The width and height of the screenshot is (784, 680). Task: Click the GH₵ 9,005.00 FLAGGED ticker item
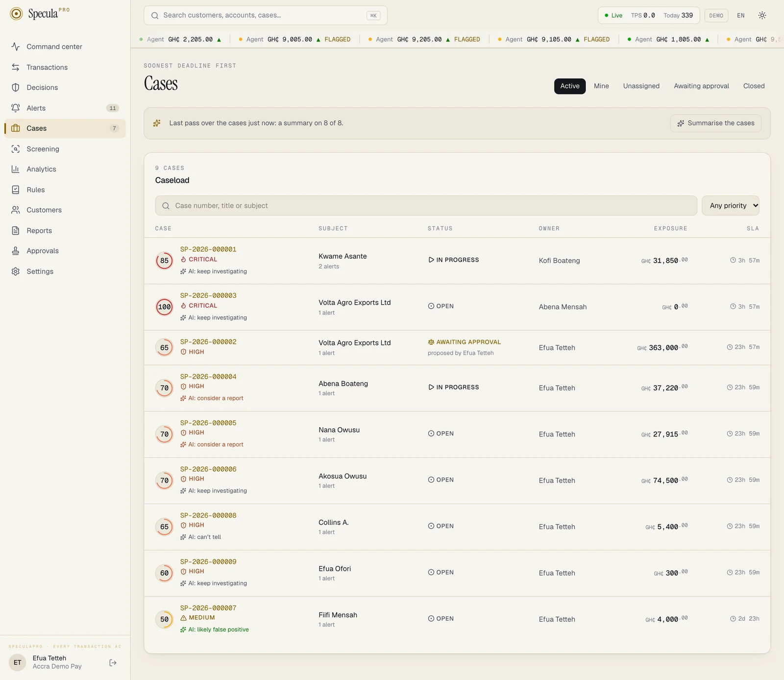(x=294, y=39)
